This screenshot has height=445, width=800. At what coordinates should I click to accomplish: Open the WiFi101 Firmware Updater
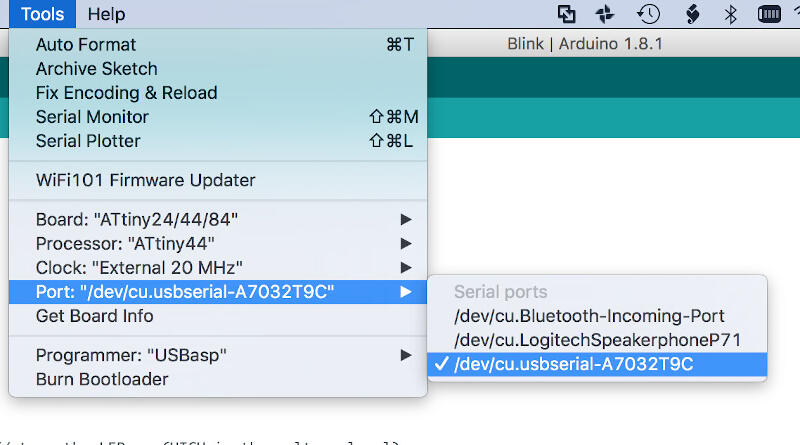tap(145, 181)
